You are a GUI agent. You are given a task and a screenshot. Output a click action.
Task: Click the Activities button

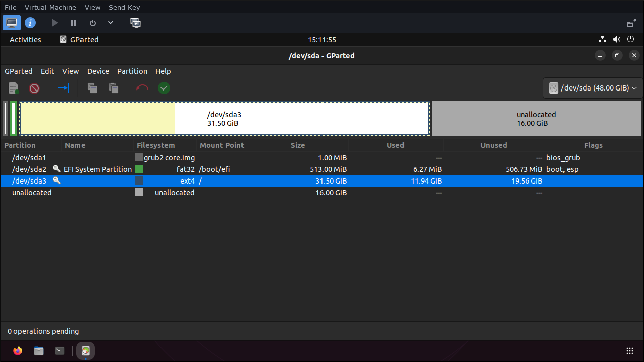pos(25,40)
